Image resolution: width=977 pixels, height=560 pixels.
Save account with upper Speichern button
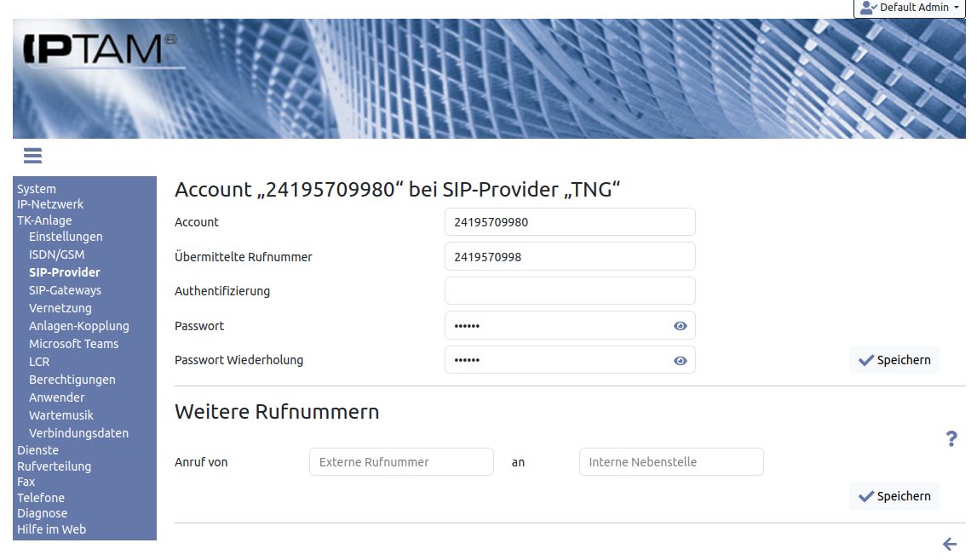click(894, 360)
